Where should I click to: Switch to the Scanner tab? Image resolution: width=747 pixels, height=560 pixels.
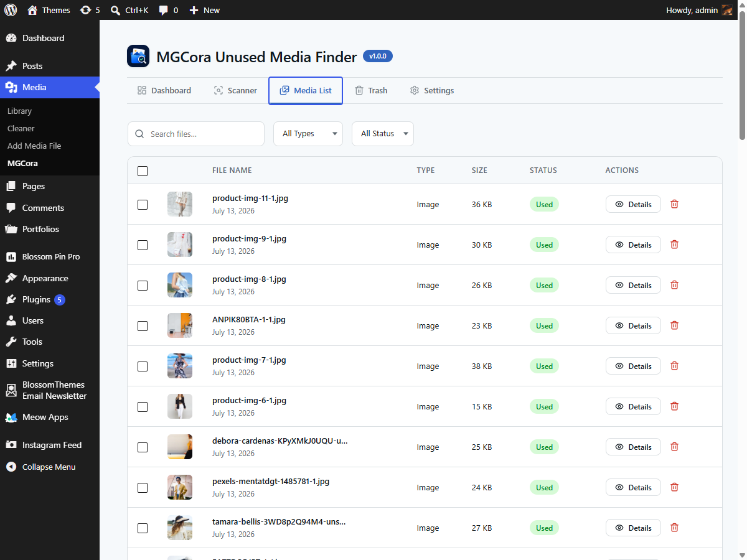pos(235,90)
